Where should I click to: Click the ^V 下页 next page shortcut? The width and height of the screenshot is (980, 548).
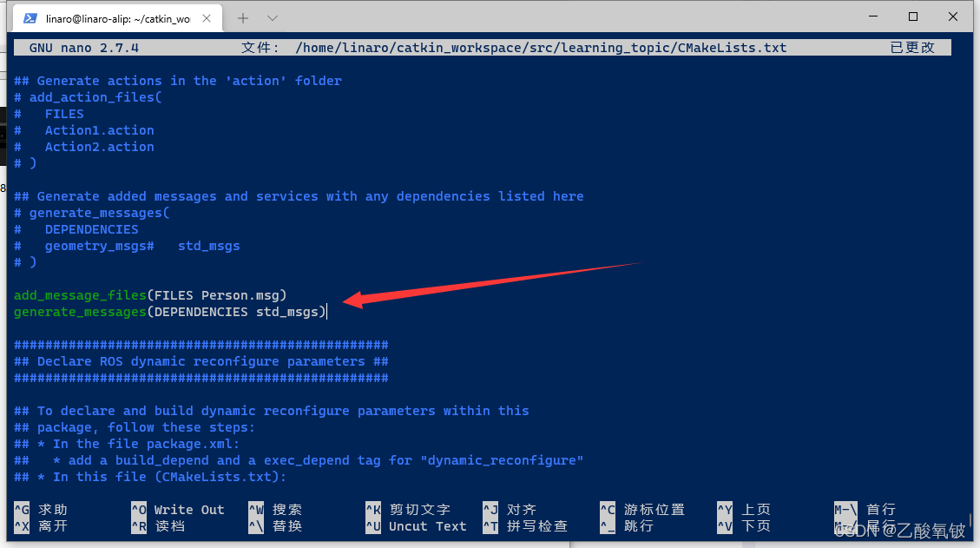click(x=744, y=526)
